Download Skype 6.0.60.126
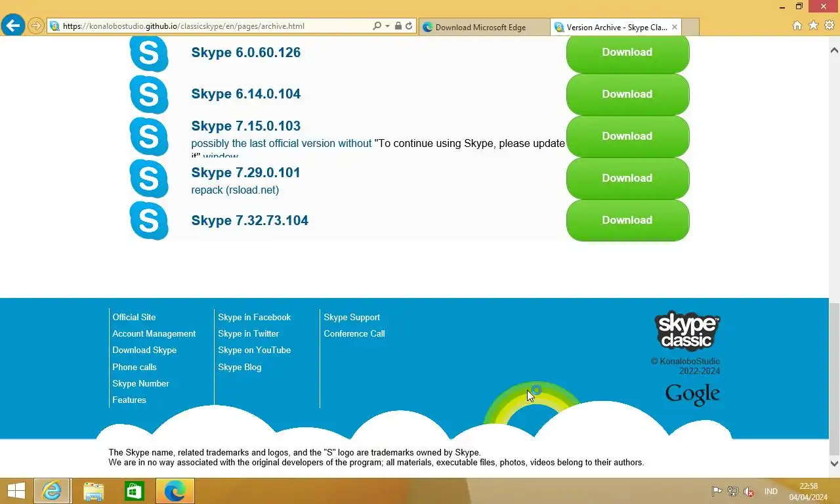 click(x=627, y=52)
